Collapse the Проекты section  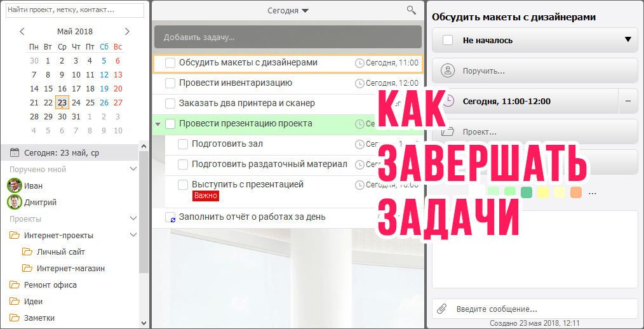(133, 218)
